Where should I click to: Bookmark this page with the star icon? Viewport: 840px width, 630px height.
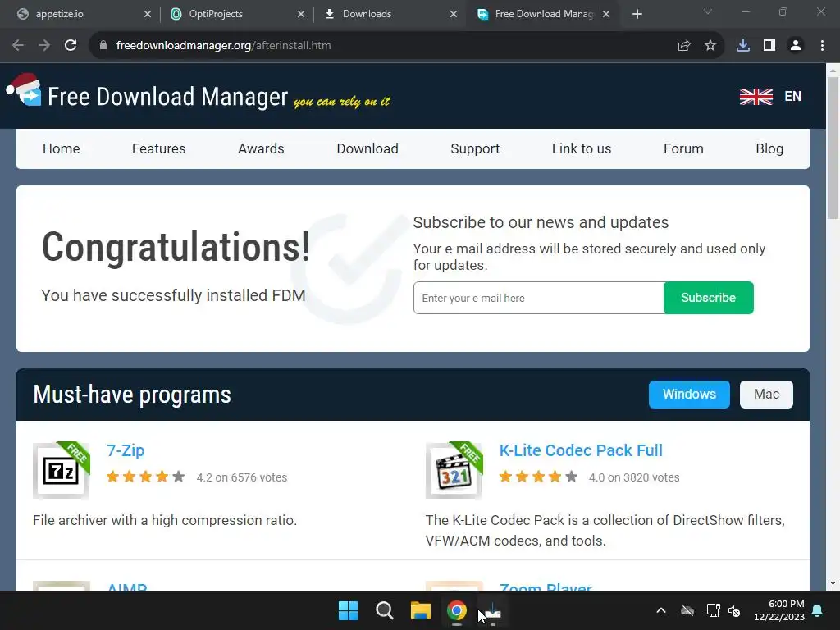click(710, 46)
